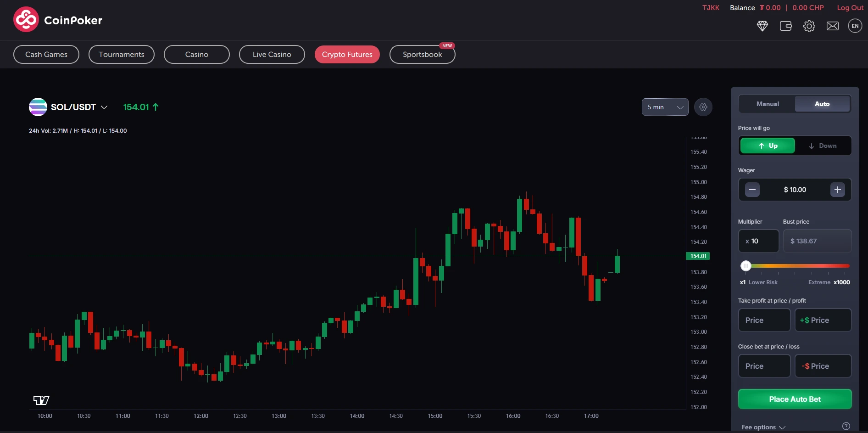The height and width of the screenshot is (433, 868).
Task: Switch to the Crypto Futures tab
Action: coord(347,54)
